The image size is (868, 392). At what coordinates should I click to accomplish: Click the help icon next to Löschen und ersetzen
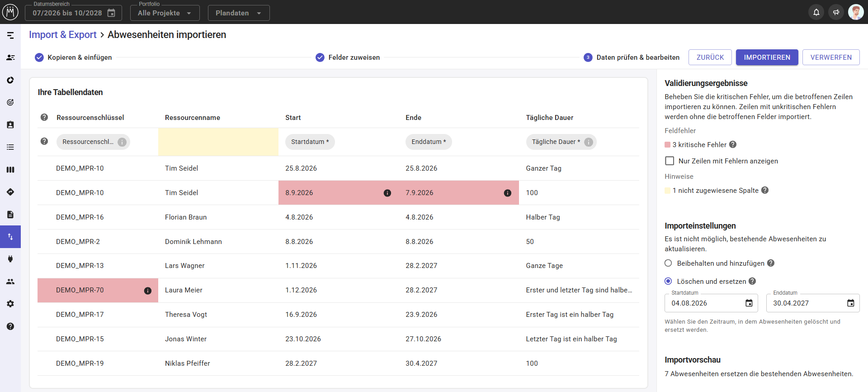point(752,281)
